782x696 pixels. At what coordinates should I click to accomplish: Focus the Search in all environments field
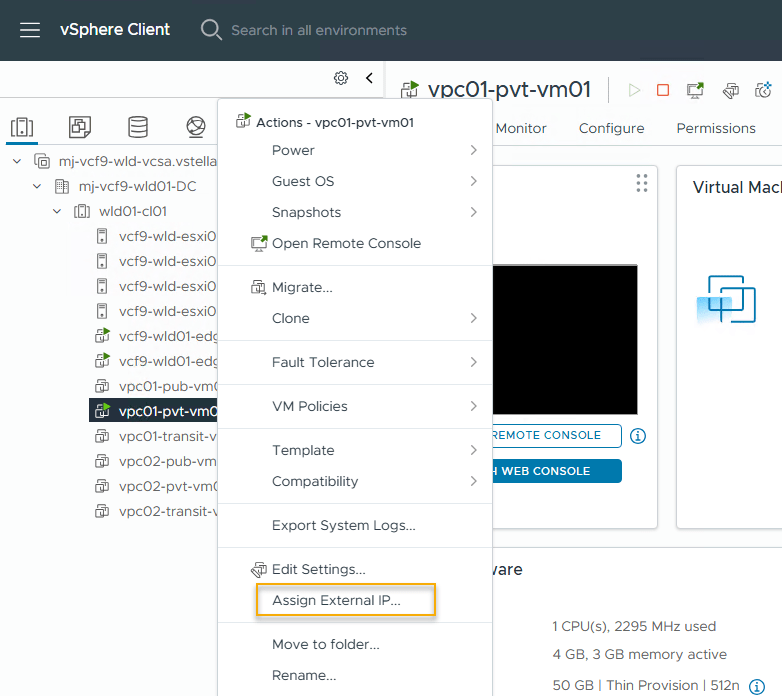pyautogui.click(x=319, y=30)
